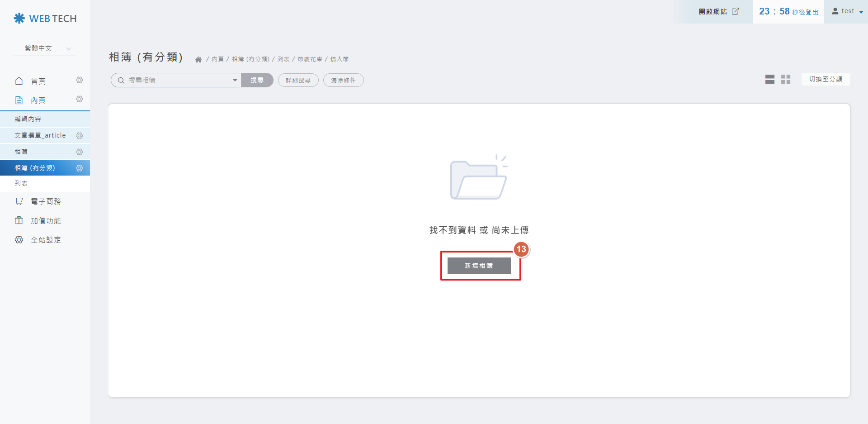Screen dimensions: 868x424
Task: Click the 切換至分類 button
Action: tap(825, 79)
